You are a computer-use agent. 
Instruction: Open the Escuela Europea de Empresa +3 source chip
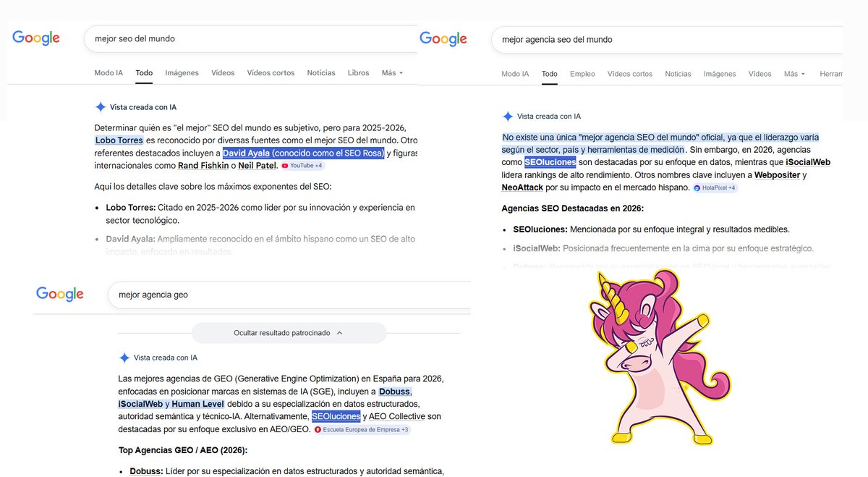pyautogui.click(x=362, y=430)
